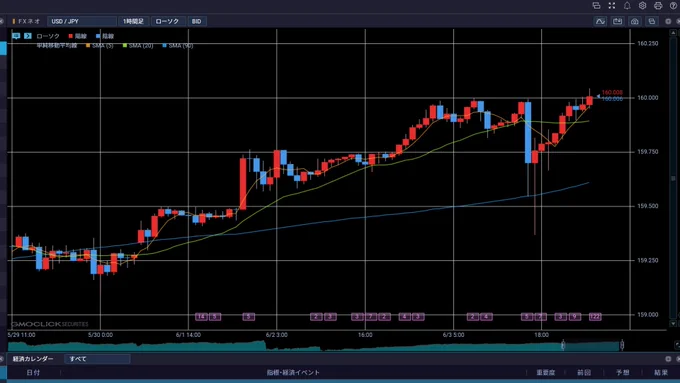Collapse legend with the blue arrow icon

pos(28,36)
